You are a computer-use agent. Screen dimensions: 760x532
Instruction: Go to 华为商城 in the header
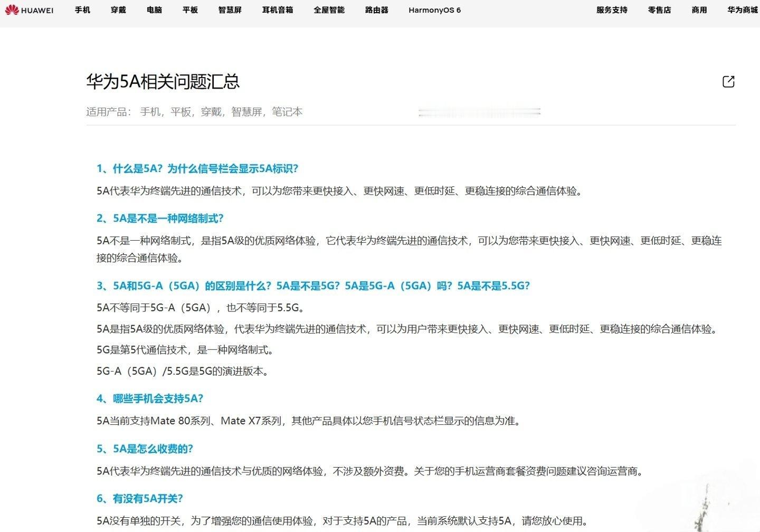(743, 10)
